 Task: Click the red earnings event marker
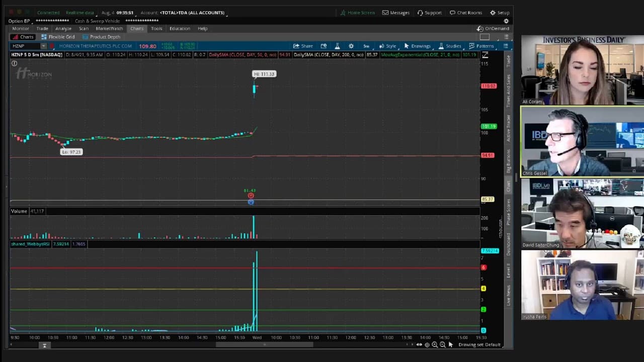tap(251, 196)
